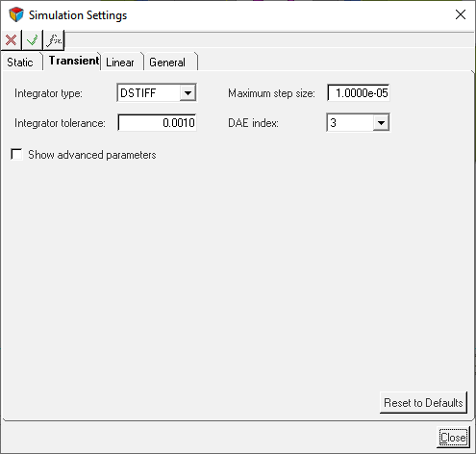
Task: Click the 'Integrator tolerance:' label
Action: point(60,123)
